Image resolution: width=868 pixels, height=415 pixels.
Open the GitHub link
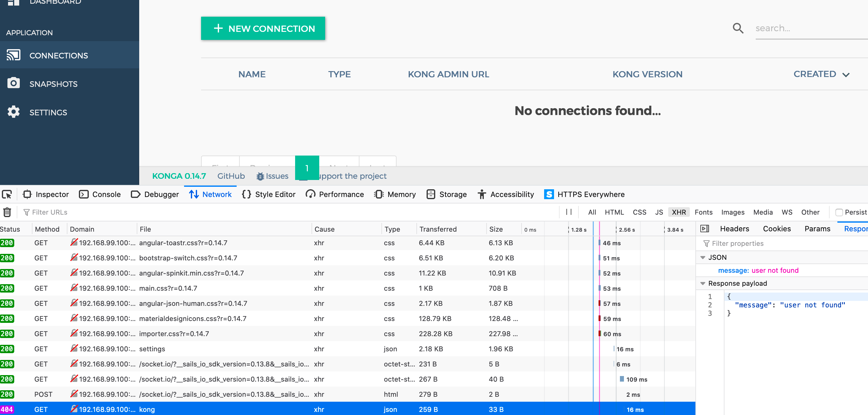[231, 176]
